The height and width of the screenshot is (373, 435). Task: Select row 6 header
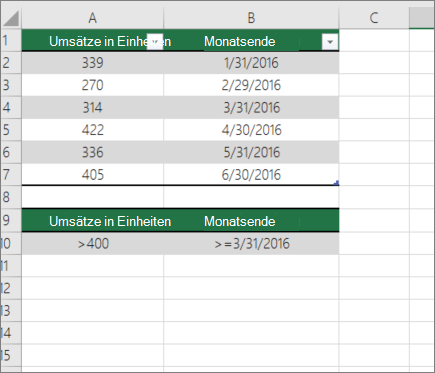pyautogui.click(x=11, y=152)
